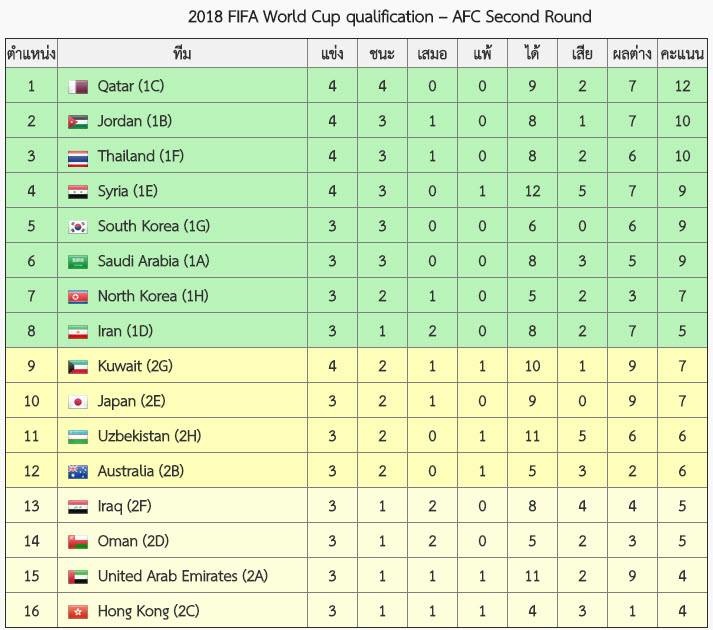The height and width of the screenshot is (630, 713).
Task: Select the ผลต่าง column header
Action: coord(632,54)
